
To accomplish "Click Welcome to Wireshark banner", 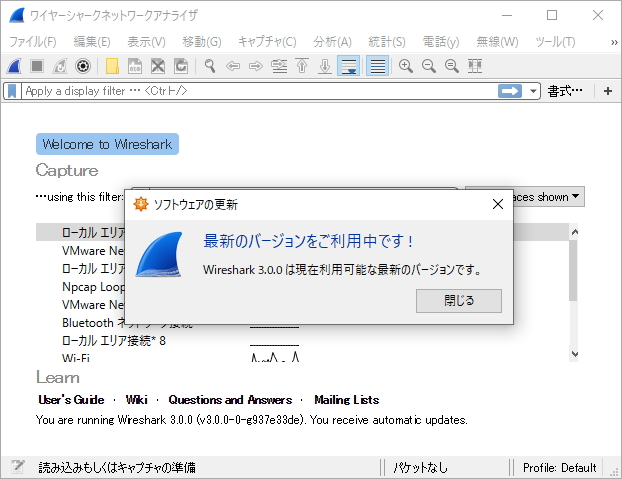I will click(x=108, y=144).
